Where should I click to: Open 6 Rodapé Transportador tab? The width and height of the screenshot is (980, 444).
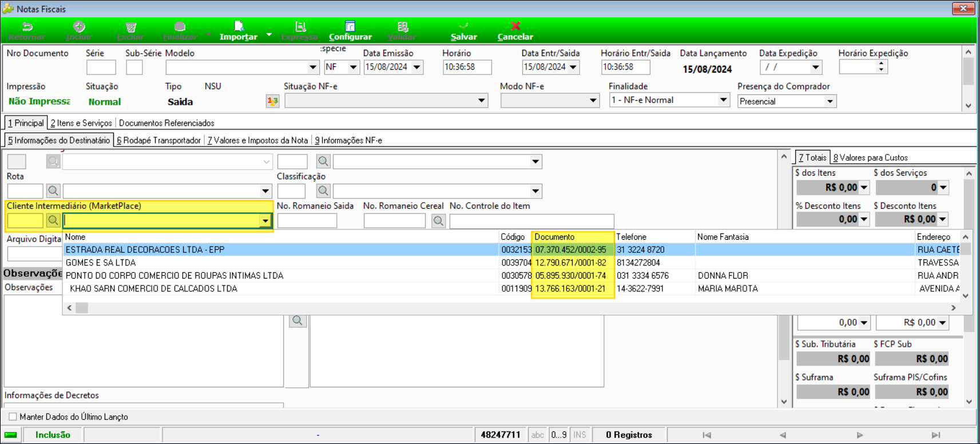(x=158, y=140)
